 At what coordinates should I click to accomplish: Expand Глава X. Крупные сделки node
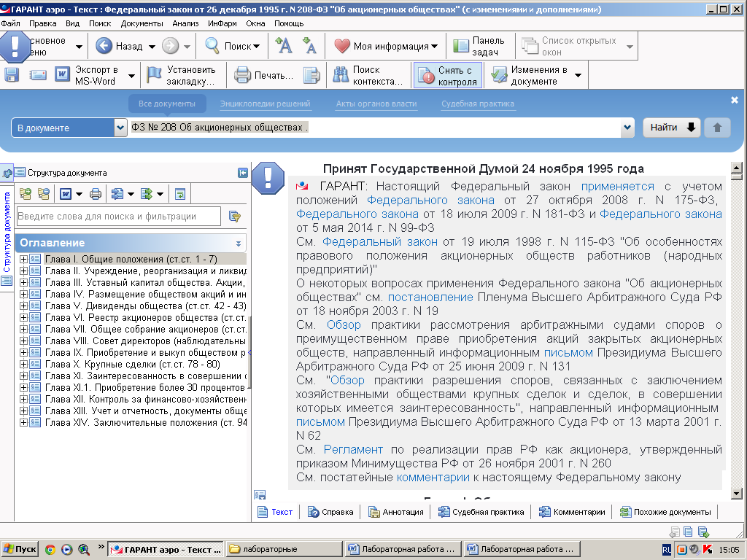point(23,365)
